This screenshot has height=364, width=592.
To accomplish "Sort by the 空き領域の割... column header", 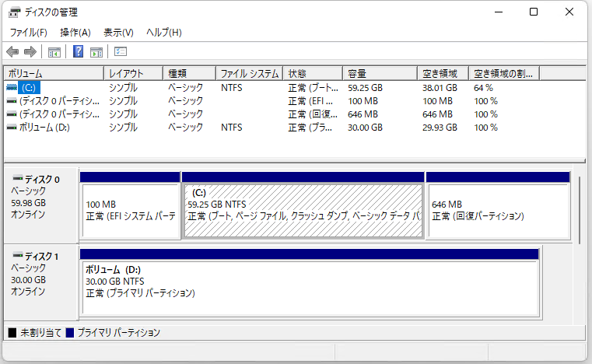I will (x=504, y=73).
